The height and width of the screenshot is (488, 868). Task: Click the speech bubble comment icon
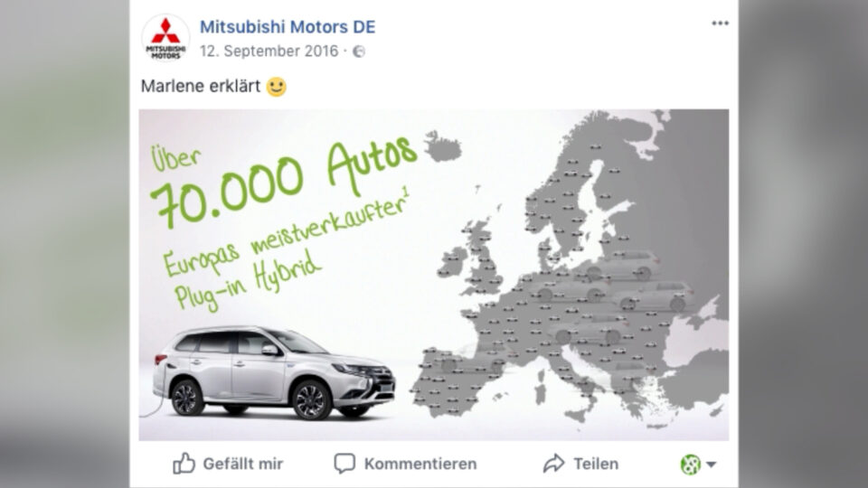344,464
